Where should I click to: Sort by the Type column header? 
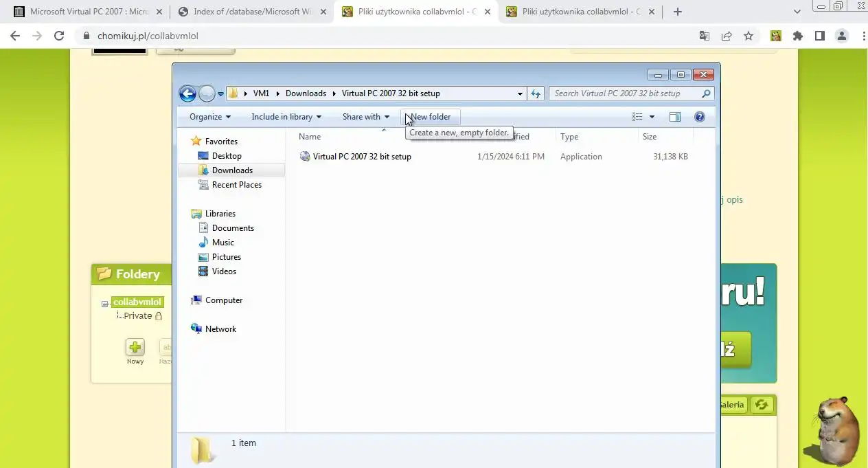pos(569,137)
